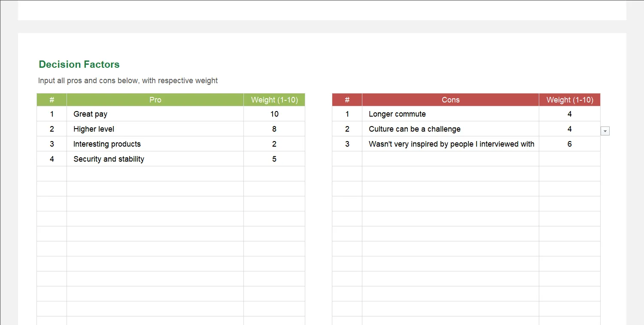Select the Cons table header cell
644x325 pixels.
click(x=450, y=99)
